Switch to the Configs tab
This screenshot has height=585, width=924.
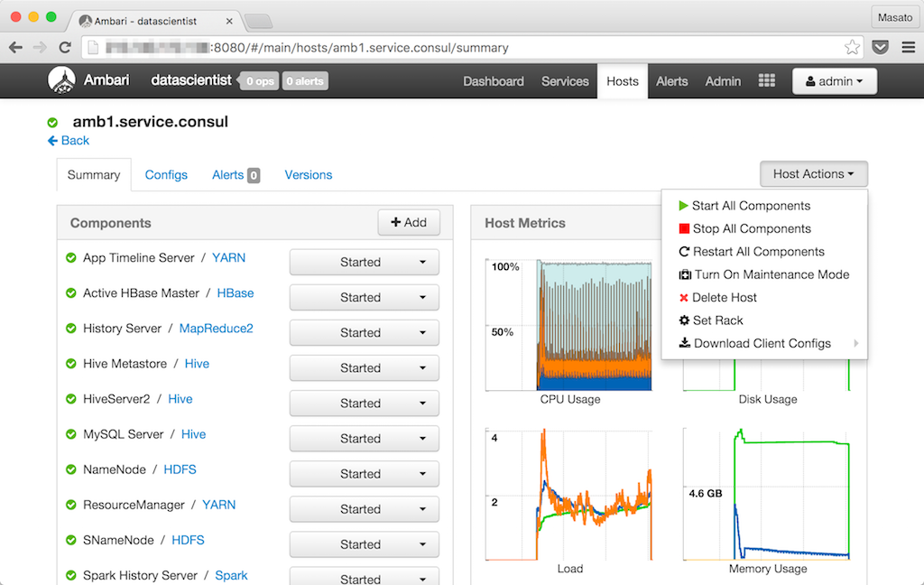(166, 175)
